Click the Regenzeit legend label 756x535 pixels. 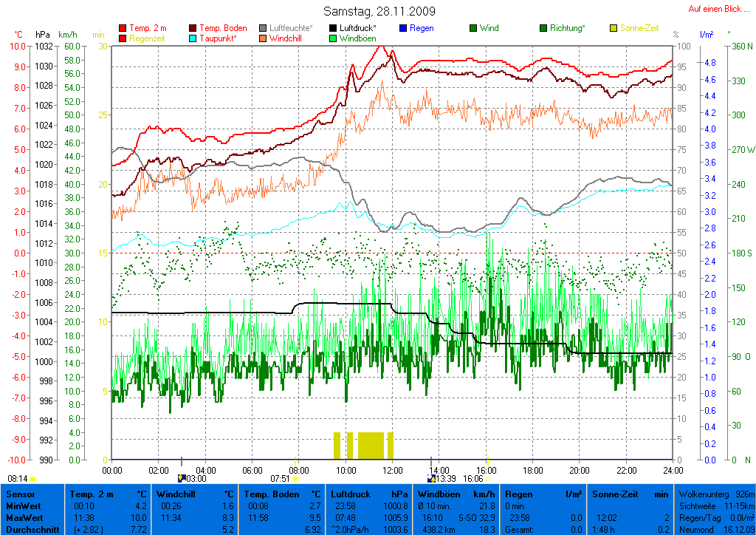tap(149, 38)
